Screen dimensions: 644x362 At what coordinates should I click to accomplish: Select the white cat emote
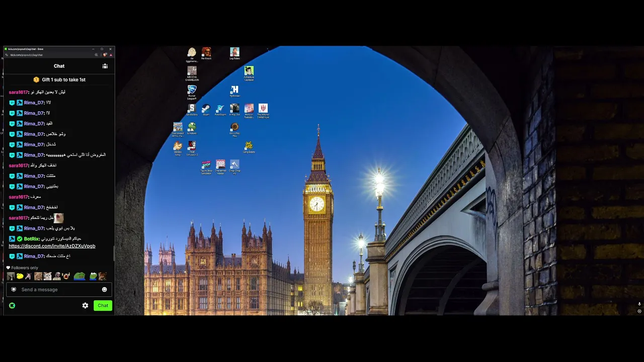[47, 276]
